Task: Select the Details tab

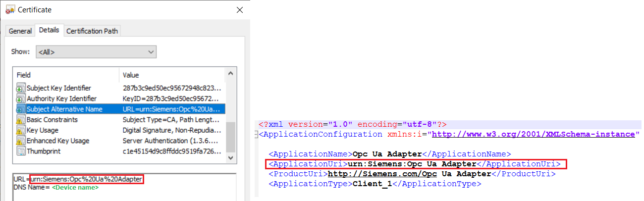Action: tap(49, 31)
